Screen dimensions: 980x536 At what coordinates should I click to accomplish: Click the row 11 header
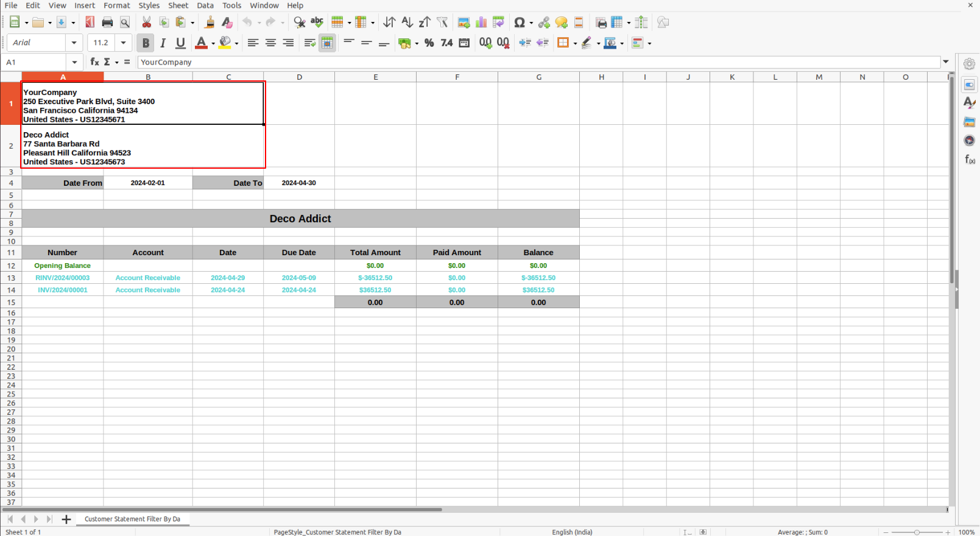tap(11, 252)
